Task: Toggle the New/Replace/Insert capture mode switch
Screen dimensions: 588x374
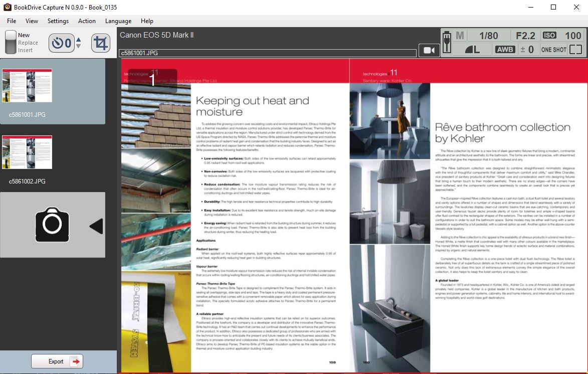Action: click(11, 43)
